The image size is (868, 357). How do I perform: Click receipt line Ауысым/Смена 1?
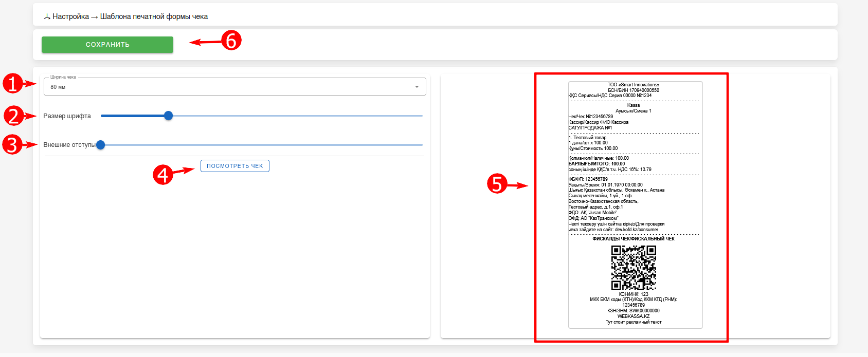(634, 111)
